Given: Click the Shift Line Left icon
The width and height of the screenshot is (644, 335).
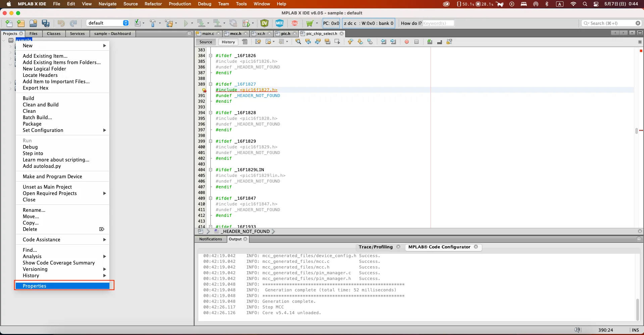Looking at the screenshot, I should click(384, 42).
